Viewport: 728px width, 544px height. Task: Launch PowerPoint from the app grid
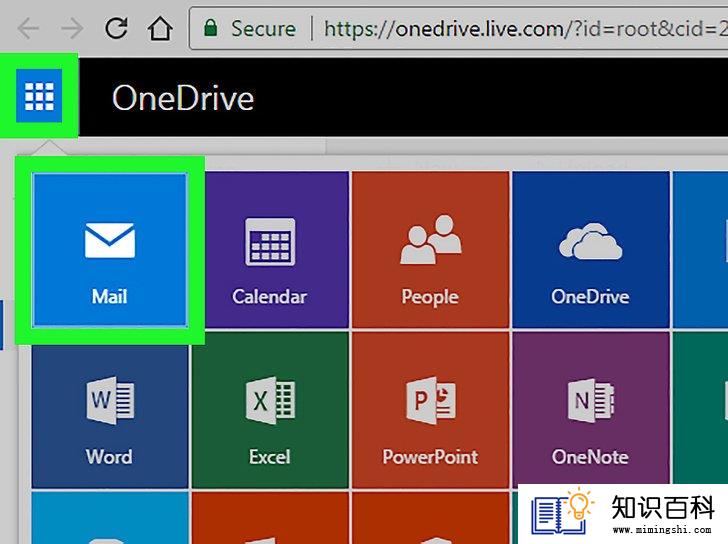[x=430, y=410]
